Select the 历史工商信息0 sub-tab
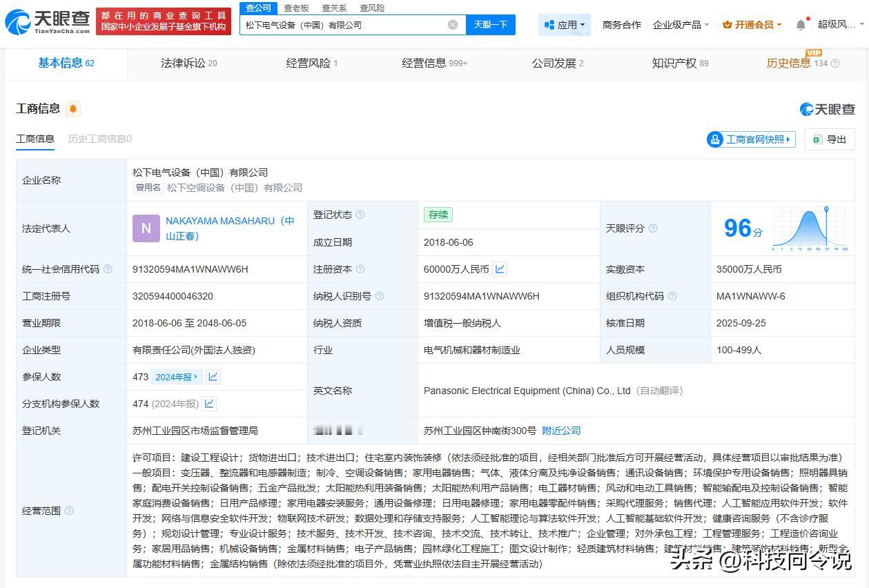 99,139
